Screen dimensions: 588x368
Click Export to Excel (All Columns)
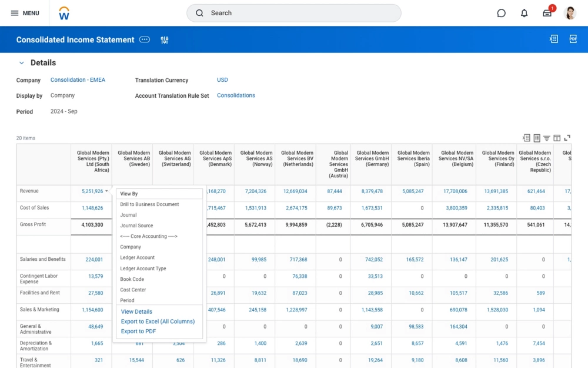(x=158, y=321)
